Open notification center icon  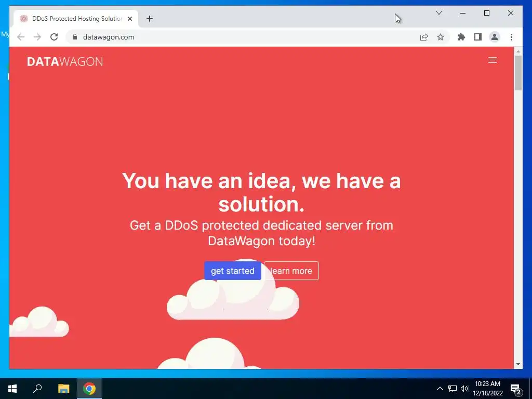point(516,389)
